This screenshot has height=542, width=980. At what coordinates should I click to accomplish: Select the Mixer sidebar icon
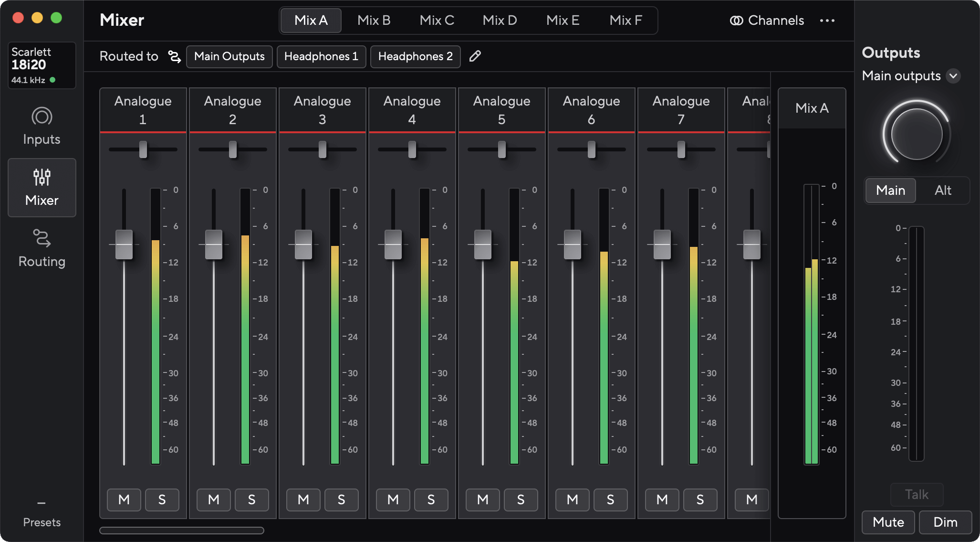pyautogui.click(x=42, y=177)
